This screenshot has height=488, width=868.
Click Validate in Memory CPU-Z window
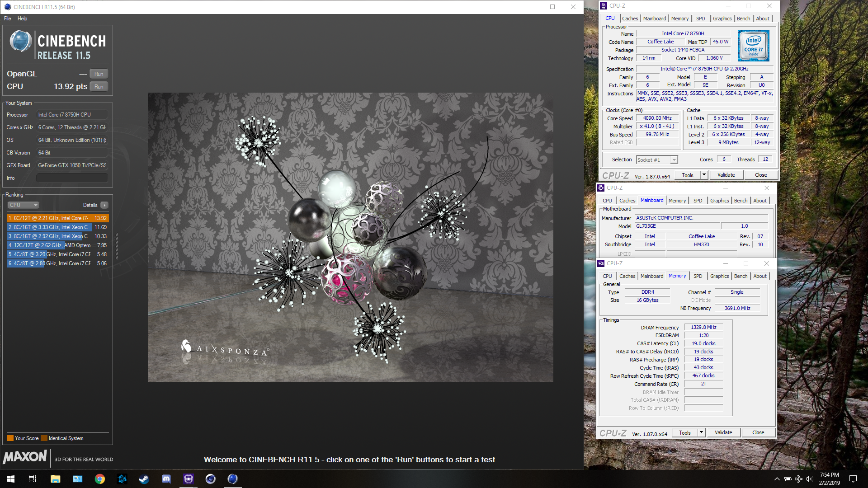(723, 433)
